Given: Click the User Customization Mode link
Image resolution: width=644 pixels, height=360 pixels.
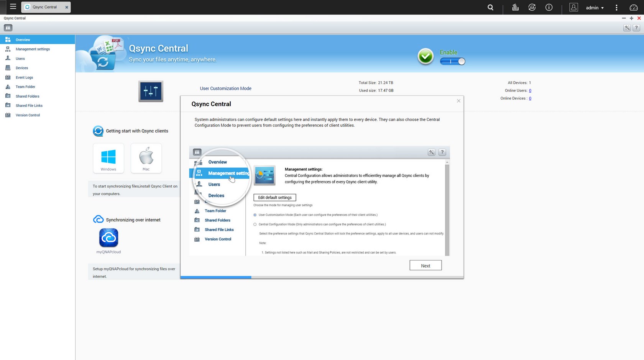Looking at the screenshot, I should [225, 88].
